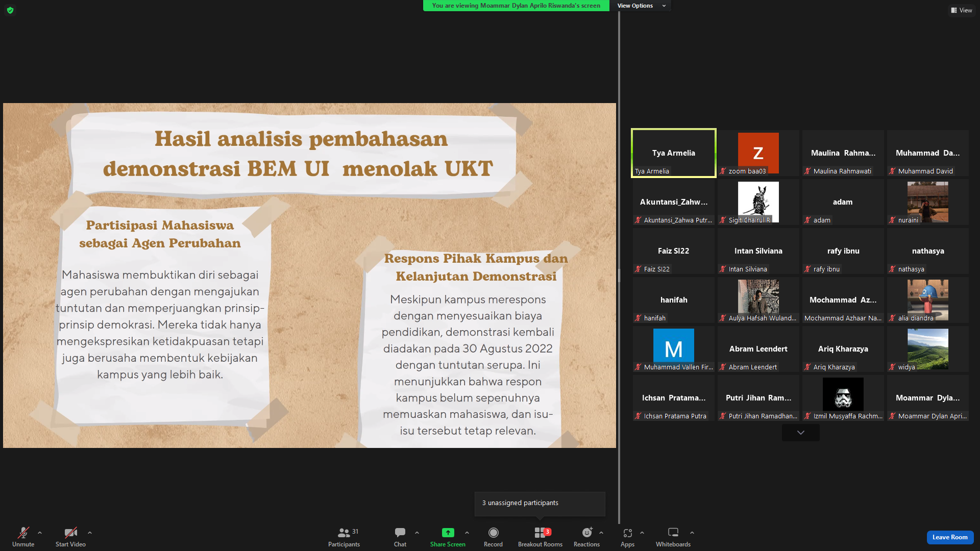This screenshot has height=551, width=980.
Task: Click the muted mic icon beside nuraini
Action: coord(892,220)
